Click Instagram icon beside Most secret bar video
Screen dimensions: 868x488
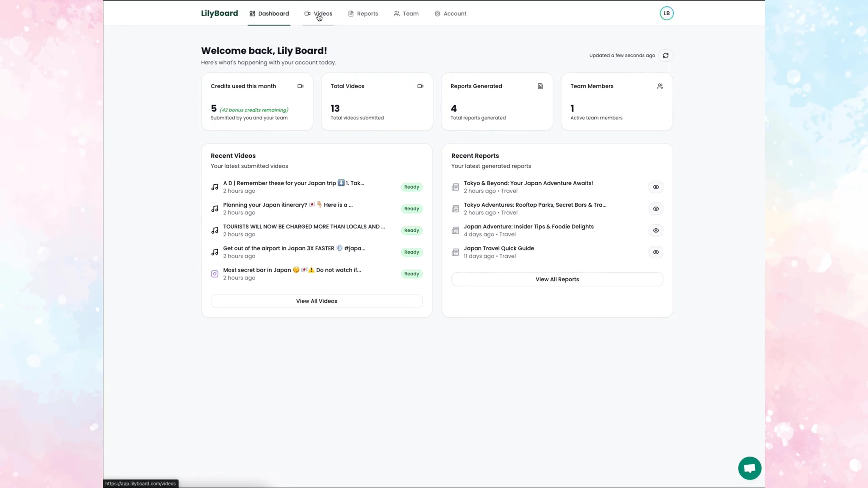click(x=215, y=274)
